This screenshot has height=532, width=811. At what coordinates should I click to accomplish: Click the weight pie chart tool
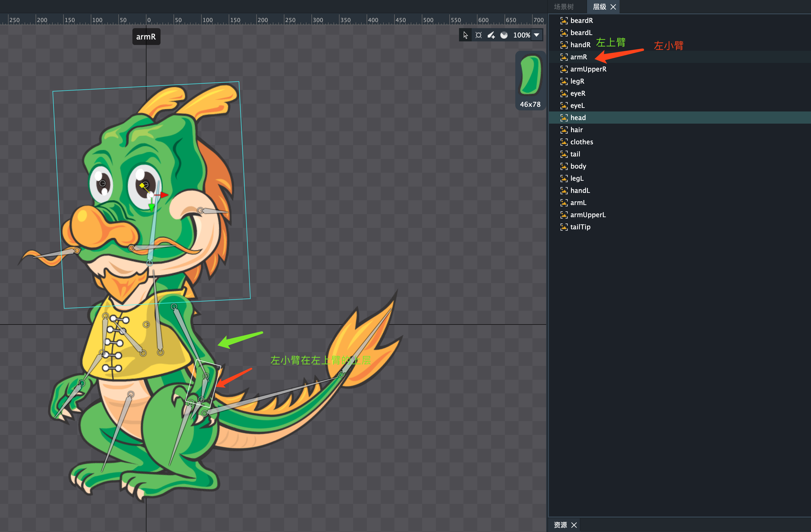point(504,35)
